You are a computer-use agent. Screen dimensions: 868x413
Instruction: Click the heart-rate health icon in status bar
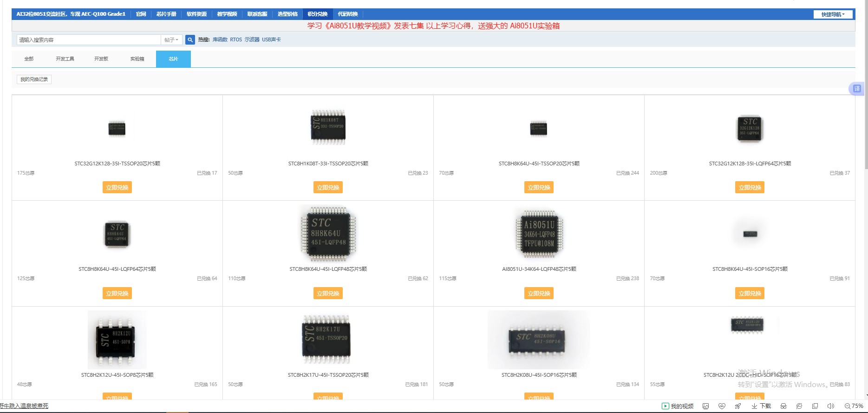[x=722, y=406]
